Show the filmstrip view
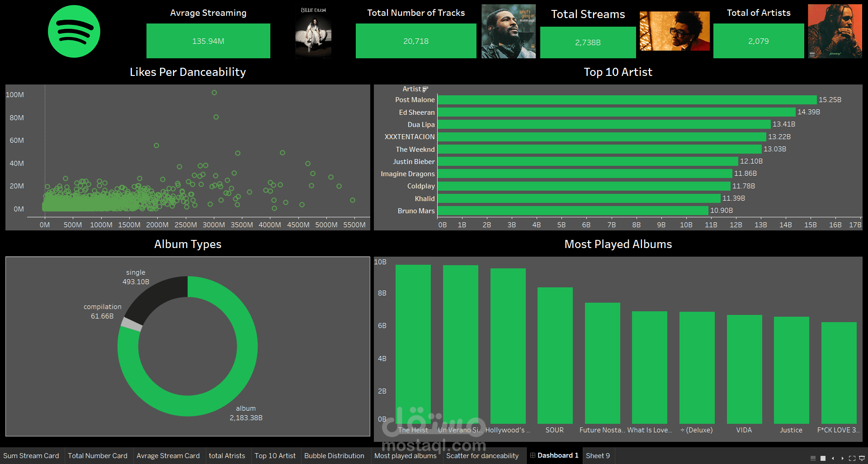 pos(813,458)
